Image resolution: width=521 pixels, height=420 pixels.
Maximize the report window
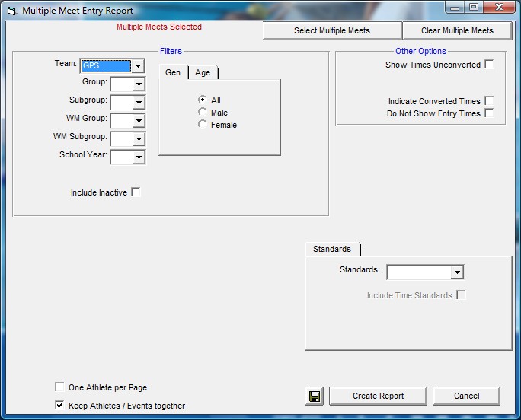click(474, 8)
